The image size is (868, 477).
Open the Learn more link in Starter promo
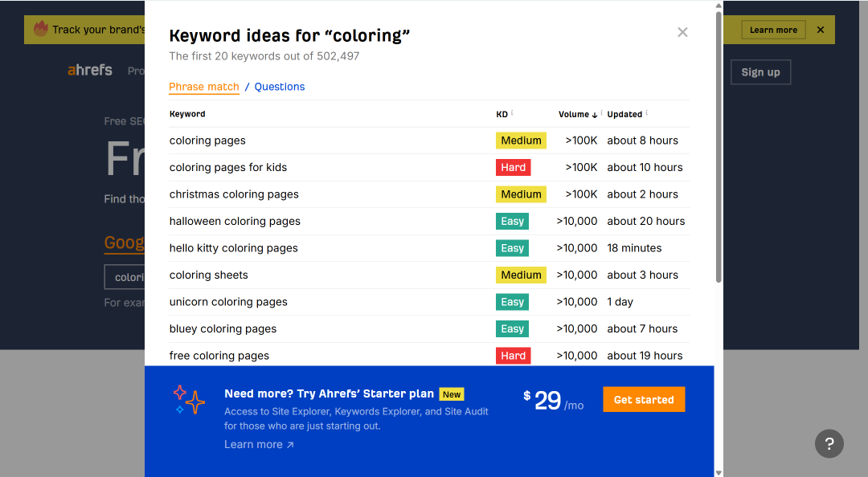[x=259, y=444]
